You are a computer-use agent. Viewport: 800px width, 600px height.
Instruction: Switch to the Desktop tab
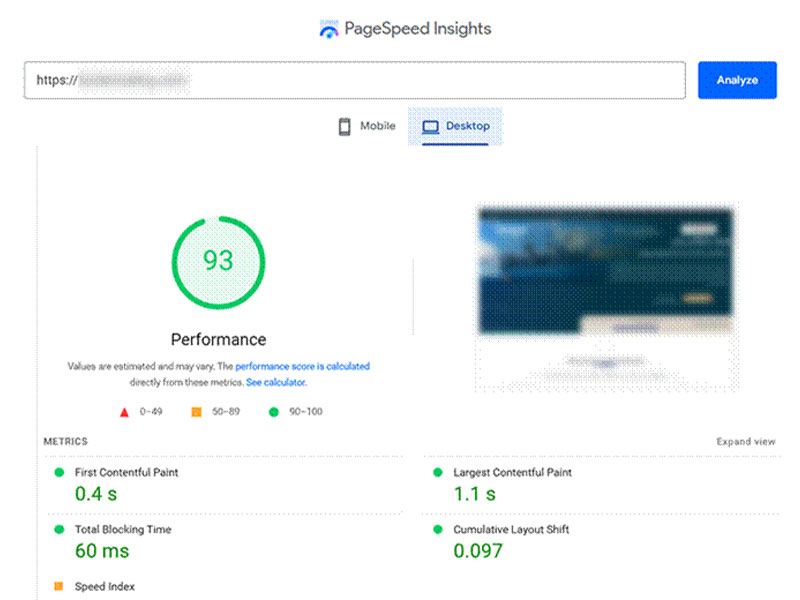[455, 126]
